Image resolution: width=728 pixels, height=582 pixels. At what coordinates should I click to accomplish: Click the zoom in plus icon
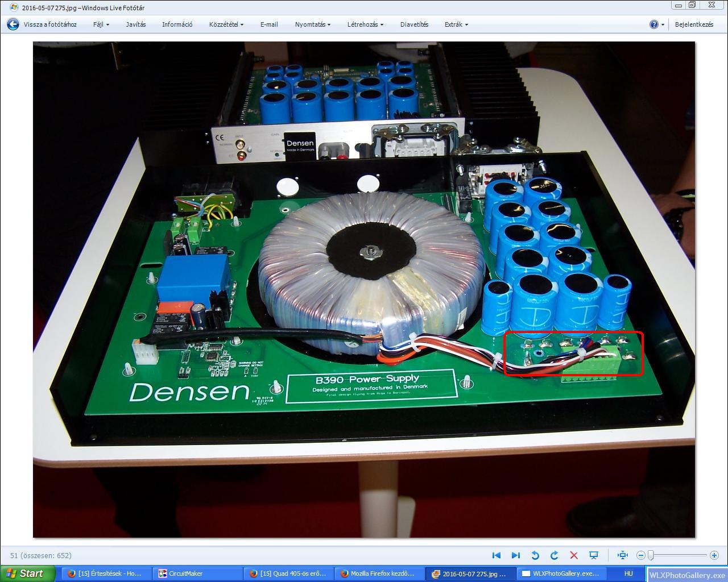click(x=715, y=555)
